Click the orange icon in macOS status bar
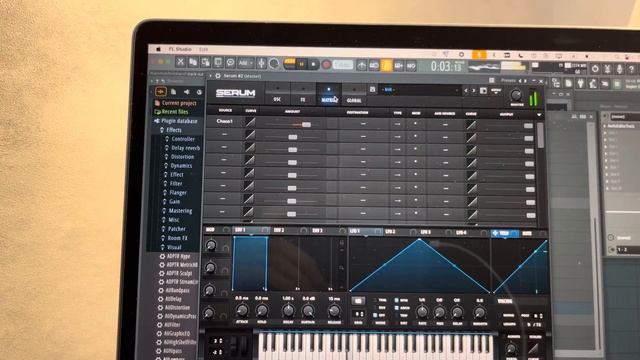 click(x=479, y=55)
